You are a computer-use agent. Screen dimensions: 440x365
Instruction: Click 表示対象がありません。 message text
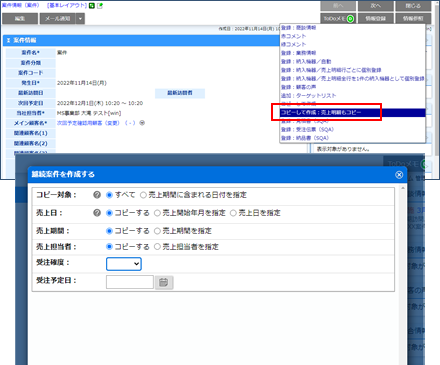click(343, 149)
